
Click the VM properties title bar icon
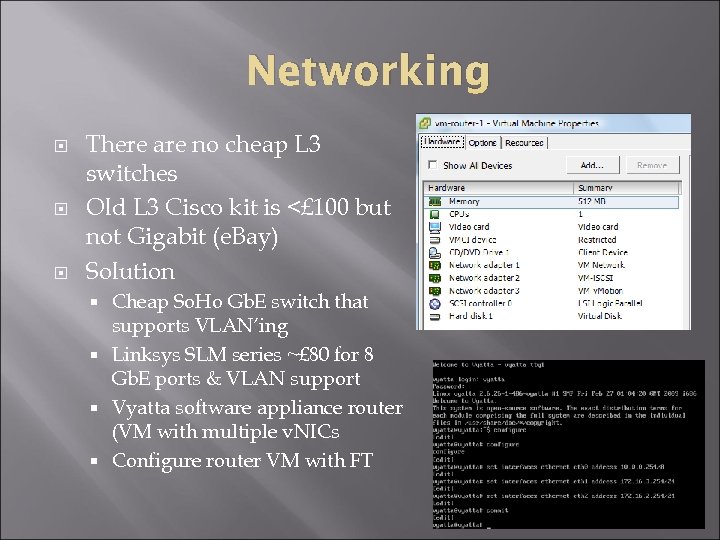[425, 123]
